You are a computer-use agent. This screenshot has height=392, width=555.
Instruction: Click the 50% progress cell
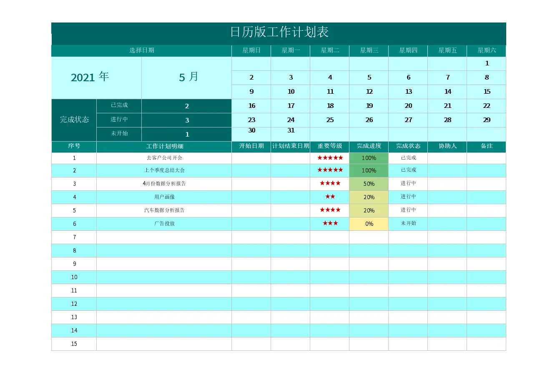(369, 184)
